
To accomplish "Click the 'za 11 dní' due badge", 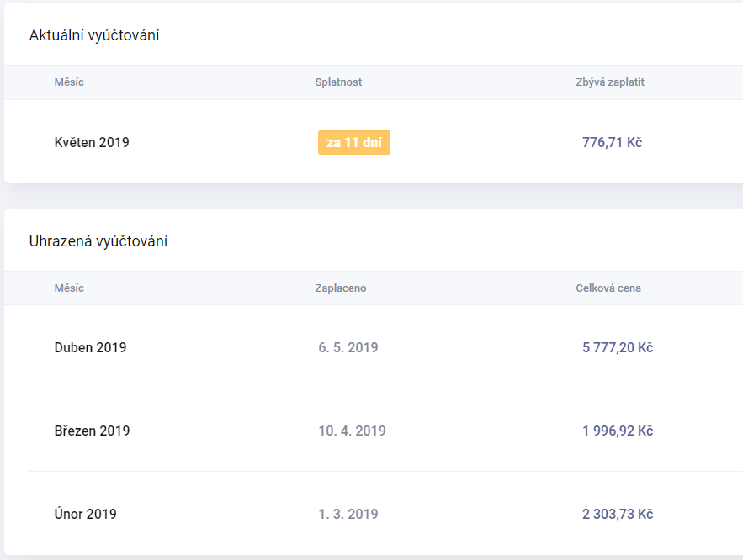I will coord(354,142).
